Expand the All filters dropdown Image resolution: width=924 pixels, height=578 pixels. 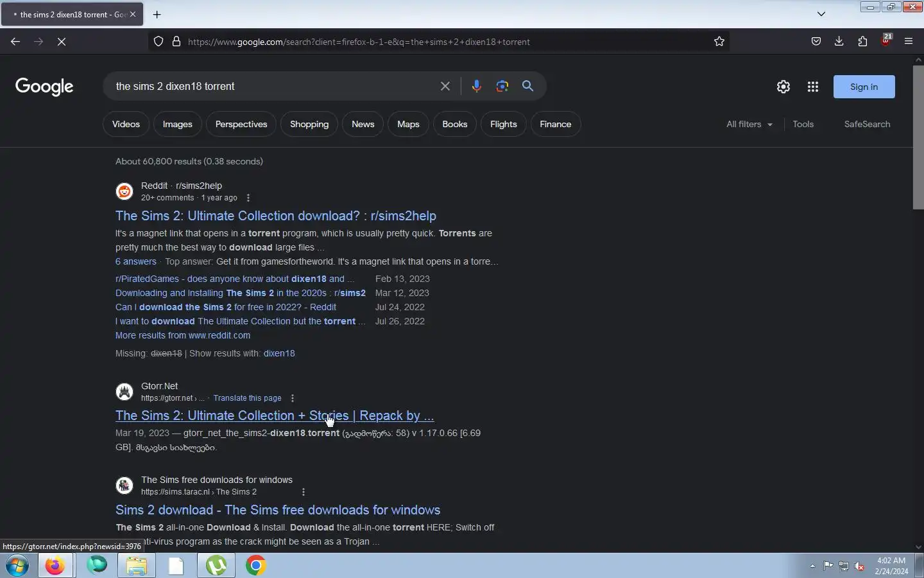click(x=749, y=124)
